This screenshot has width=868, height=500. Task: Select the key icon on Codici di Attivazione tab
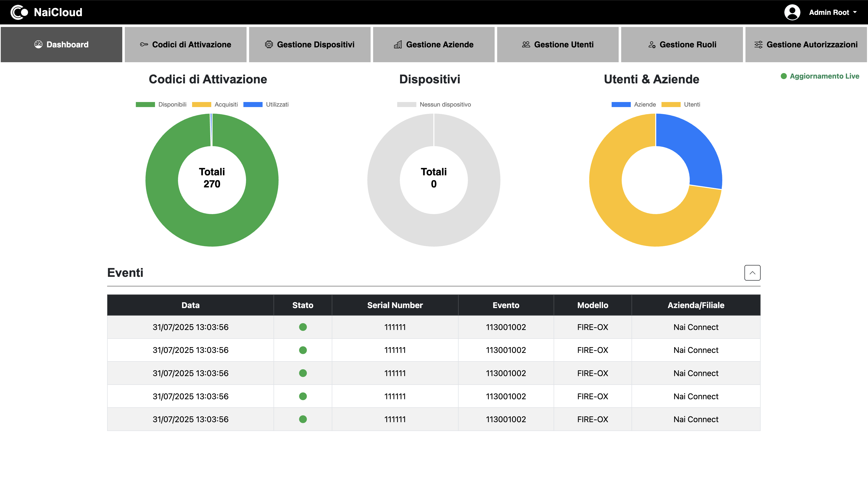144,44
